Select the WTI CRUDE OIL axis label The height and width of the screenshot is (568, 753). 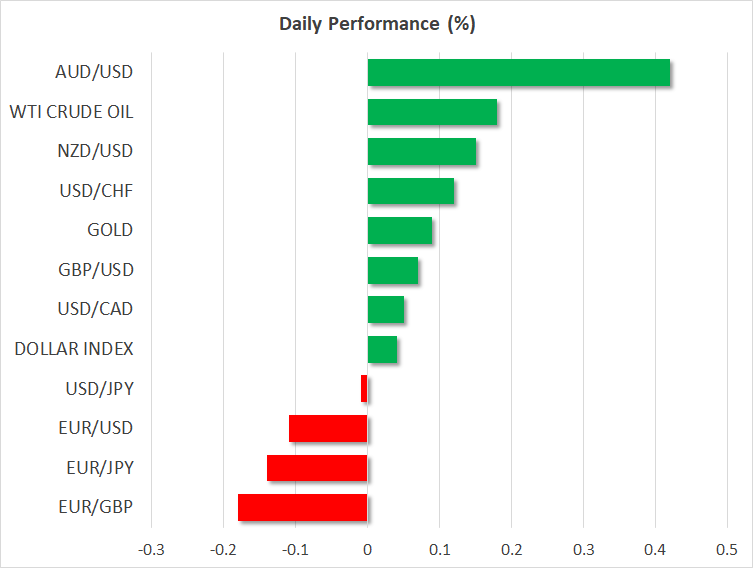tap(70, 112)
